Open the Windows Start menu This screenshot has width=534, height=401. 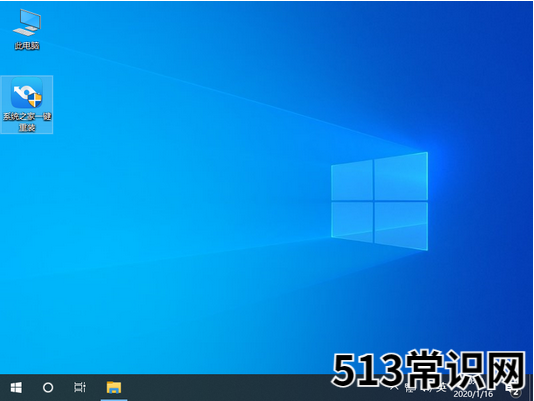[x=16, y=387]
